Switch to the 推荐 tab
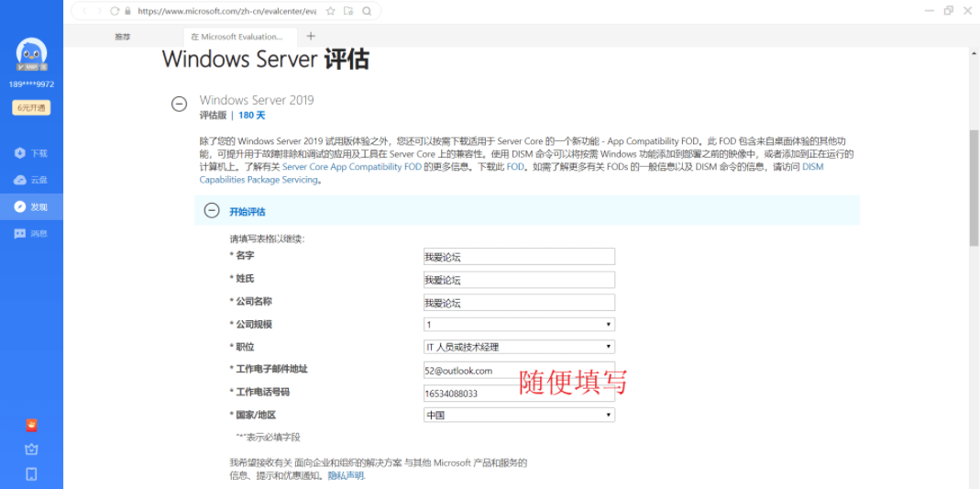 click(x=122, y=37)
